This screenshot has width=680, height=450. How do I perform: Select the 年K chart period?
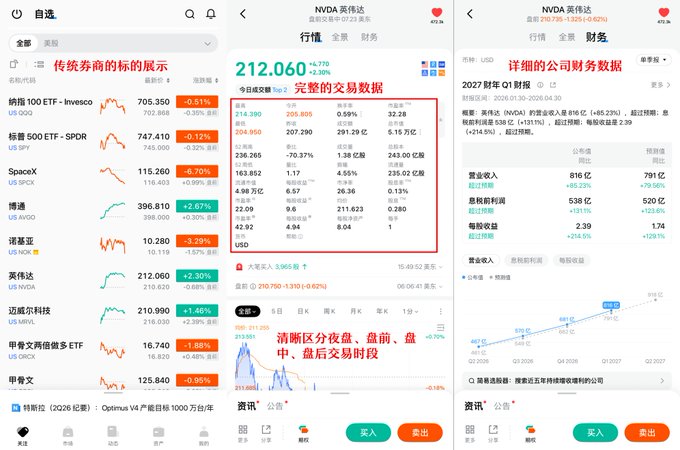(382, 311)
